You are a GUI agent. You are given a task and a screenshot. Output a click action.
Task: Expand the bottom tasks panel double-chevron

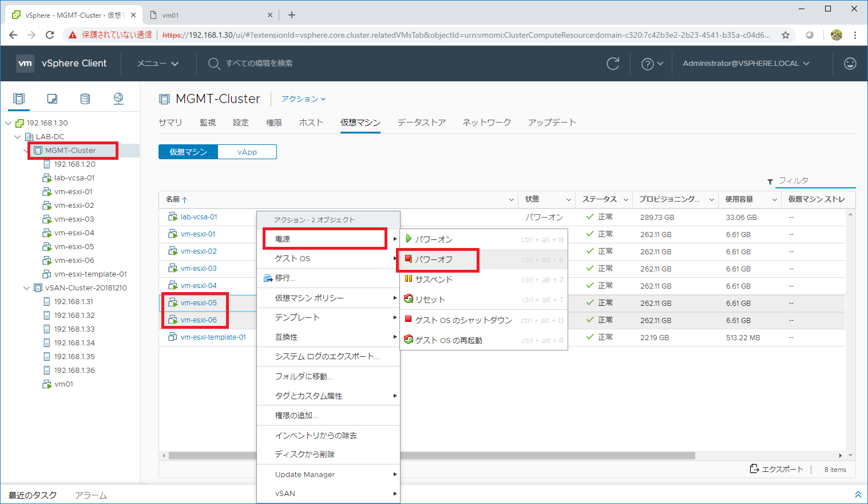point(858,494)
